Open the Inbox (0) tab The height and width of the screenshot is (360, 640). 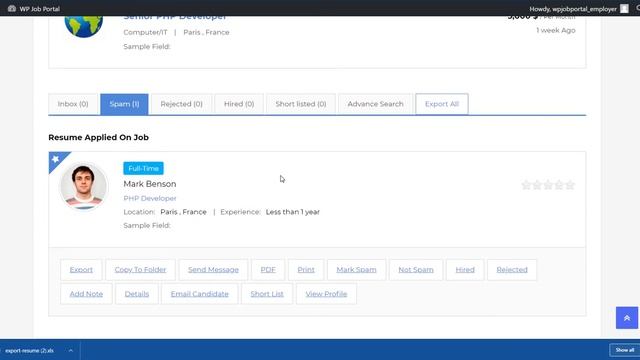[x=73, y=104]
